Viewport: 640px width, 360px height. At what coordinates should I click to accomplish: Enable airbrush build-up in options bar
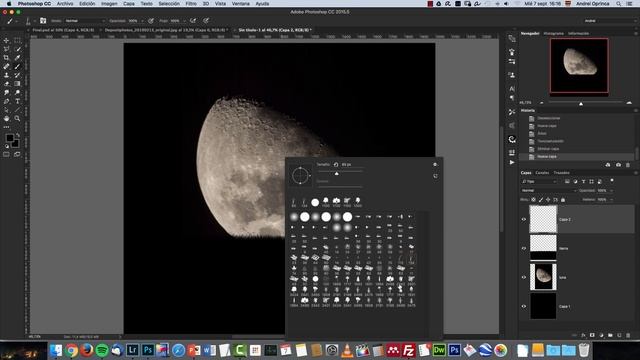pyautogui.click(x=193, y=20)
